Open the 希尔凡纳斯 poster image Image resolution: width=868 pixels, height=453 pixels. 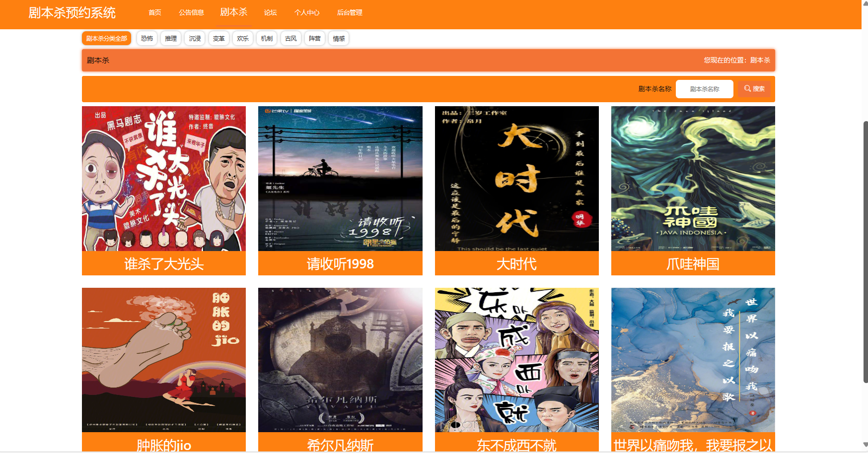pos(340,360)
